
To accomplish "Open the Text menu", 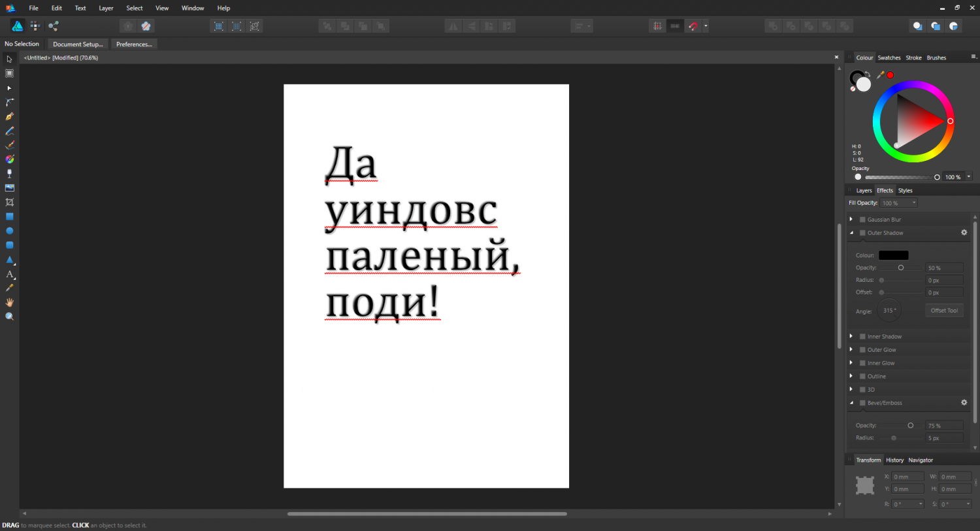I will click(80, 8).
